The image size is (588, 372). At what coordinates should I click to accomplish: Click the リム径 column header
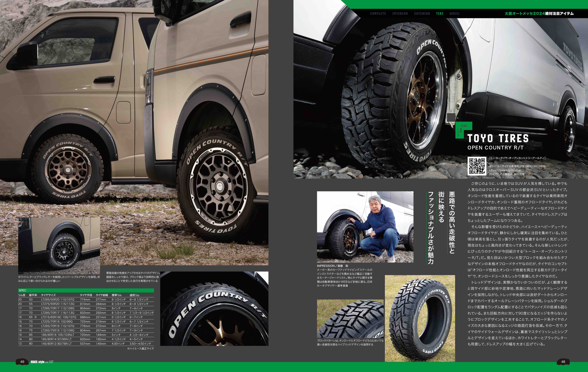tap(22, 295)
